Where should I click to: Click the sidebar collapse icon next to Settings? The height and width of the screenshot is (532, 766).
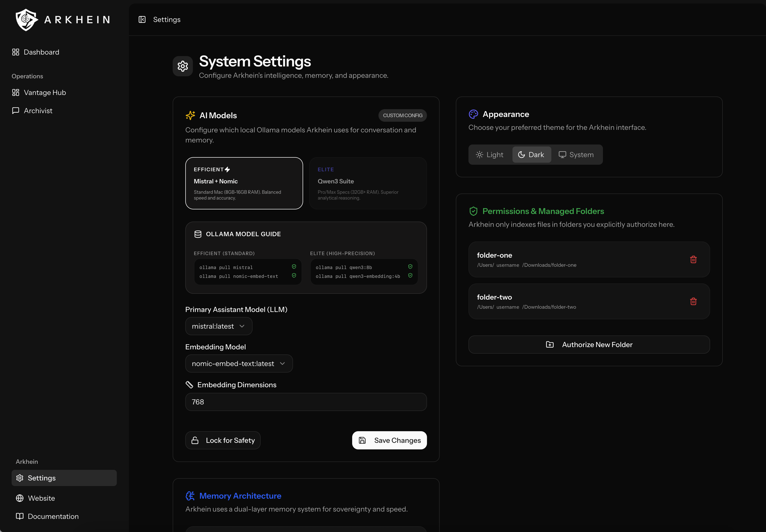click(142, 19)
